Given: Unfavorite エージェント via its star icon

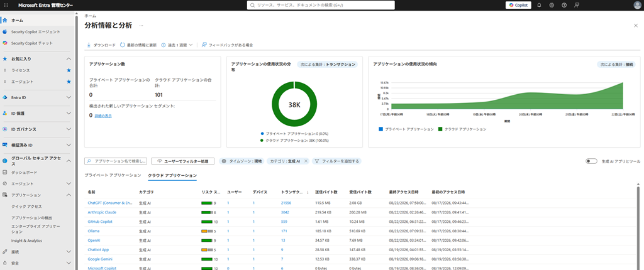Looking at the screenshot, I should (69, 82).
